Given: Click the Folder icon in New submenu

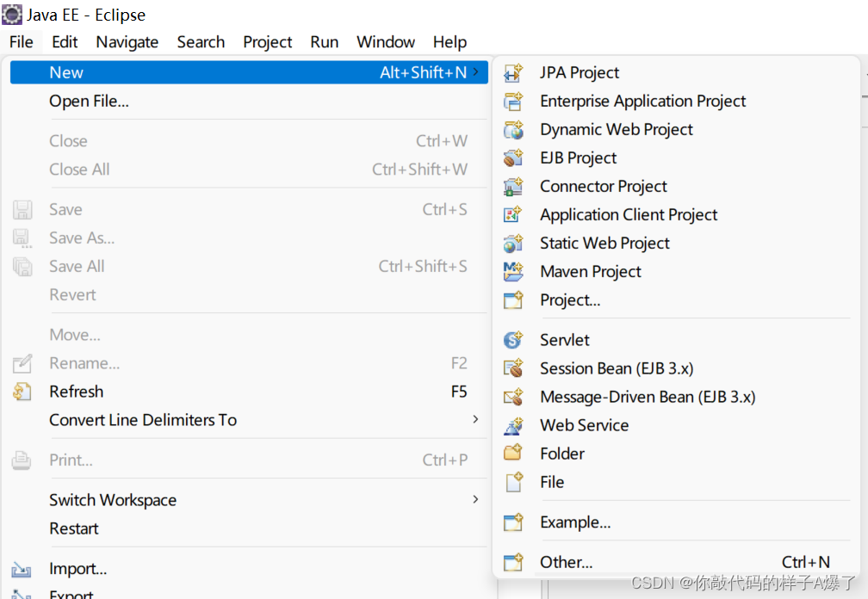Looking at the screenshot, I should click(513, 454).
